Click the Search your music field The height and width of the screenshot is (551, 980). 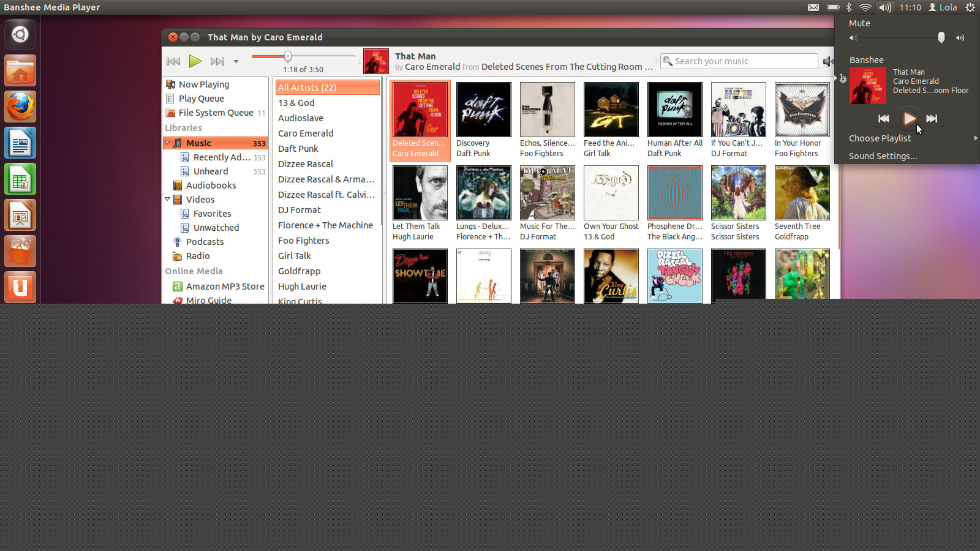click(x=739, y=61)
